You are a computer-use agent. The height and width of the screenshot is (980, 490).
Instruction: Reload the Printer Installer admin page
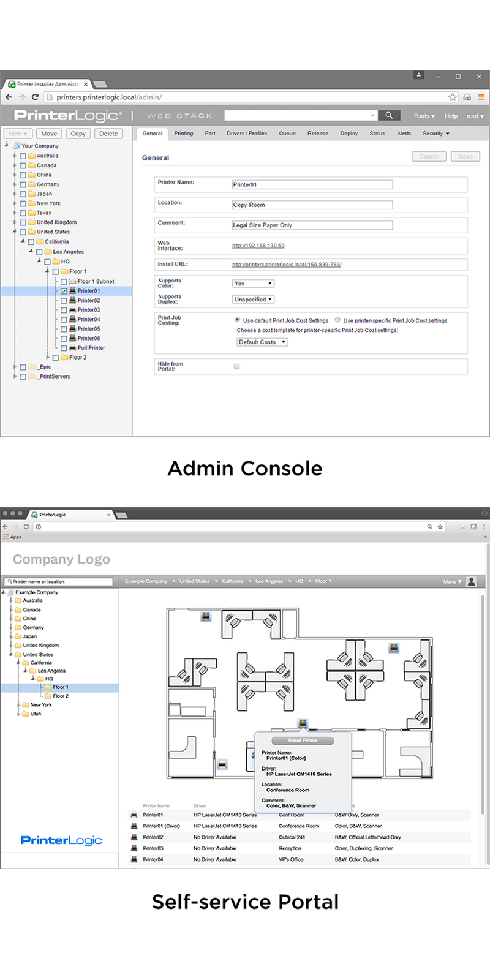(x=35, y=97)
